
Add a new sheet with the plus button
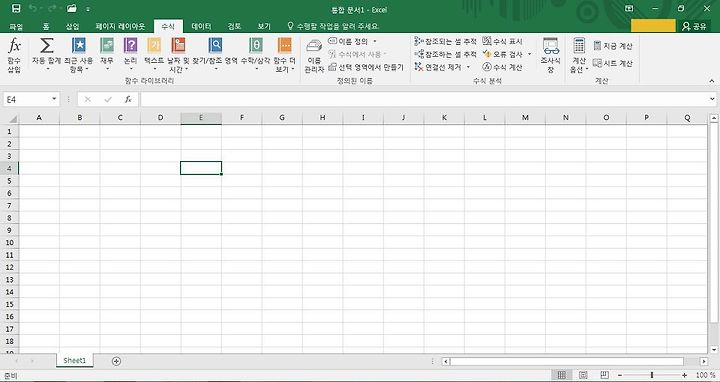[116, 361]
